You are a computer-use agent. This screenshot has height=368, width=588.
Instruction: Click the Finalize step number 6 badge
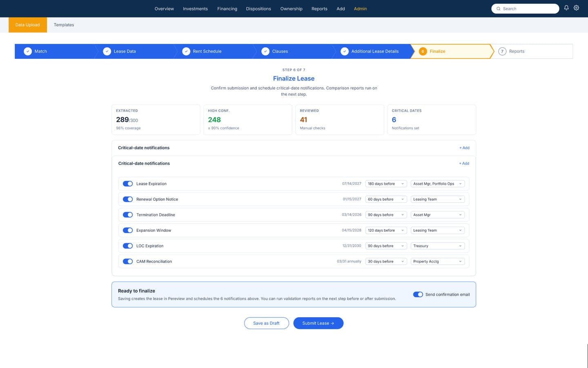pos(423,52)
